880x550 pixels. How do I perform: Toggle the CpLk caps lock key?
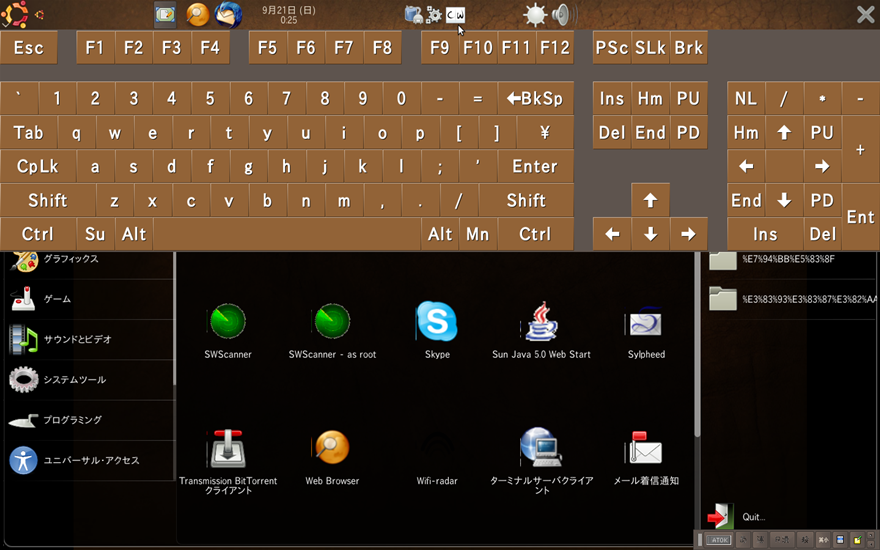pos(38,167)
